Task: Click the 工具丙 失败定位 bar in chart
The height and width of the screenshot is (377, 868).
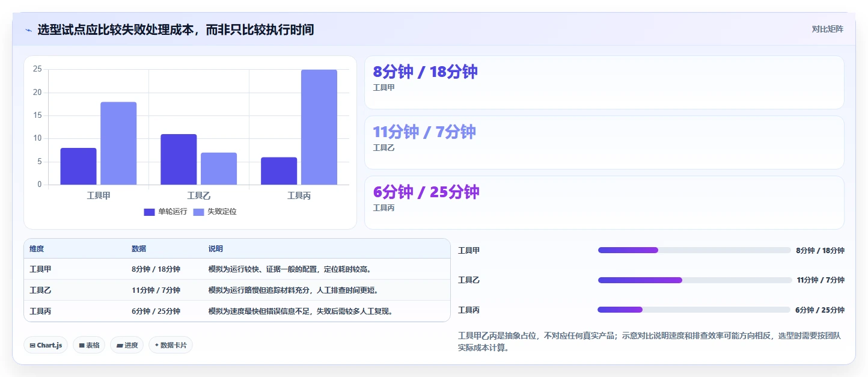Action: click(x=319, y=127)
